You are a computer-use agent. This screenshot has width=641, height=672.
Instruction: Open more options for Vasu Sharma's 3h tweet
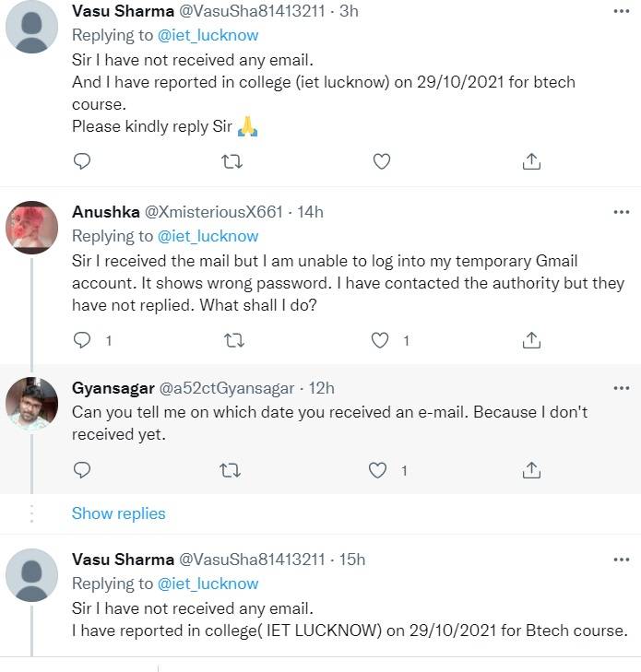621,12
